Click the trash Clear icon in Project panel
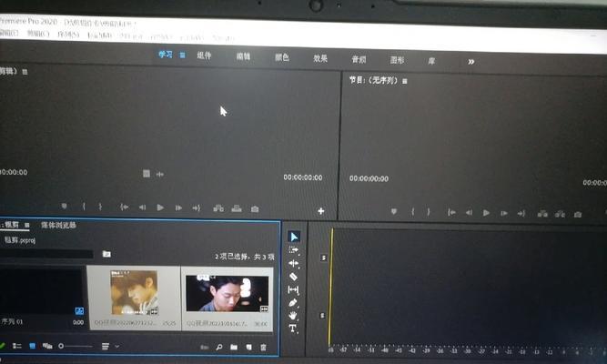 pos(263,348)
